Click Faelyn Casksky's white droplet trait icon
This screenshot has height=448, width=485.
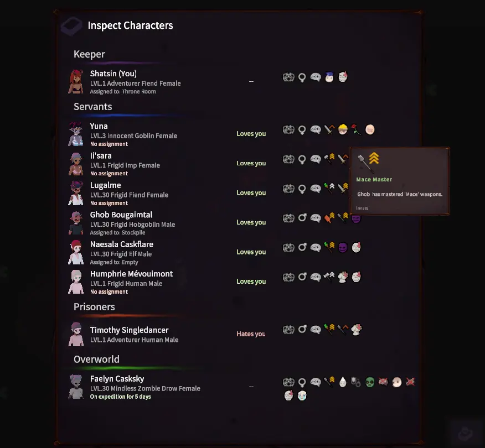click(343, 382)
